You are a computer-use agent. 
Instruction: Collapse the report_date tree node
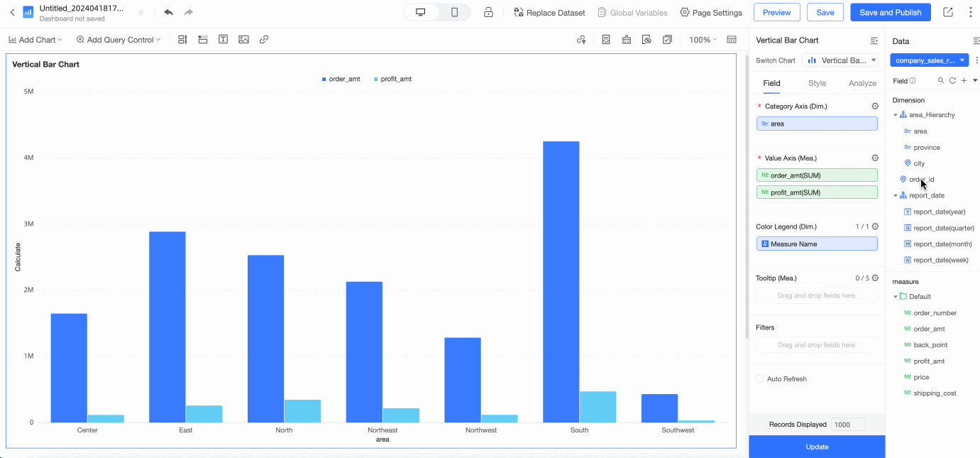click(895, 195)
